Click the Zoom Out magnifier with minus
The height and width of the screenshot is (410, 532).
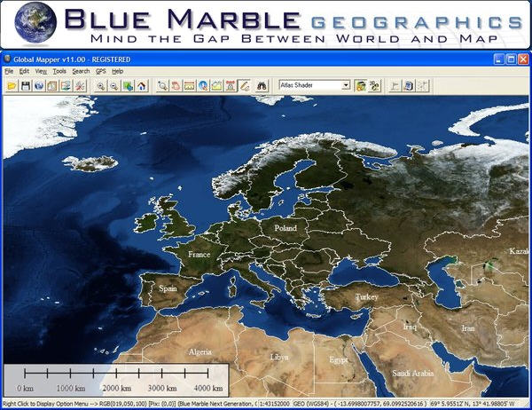point(114,85)
